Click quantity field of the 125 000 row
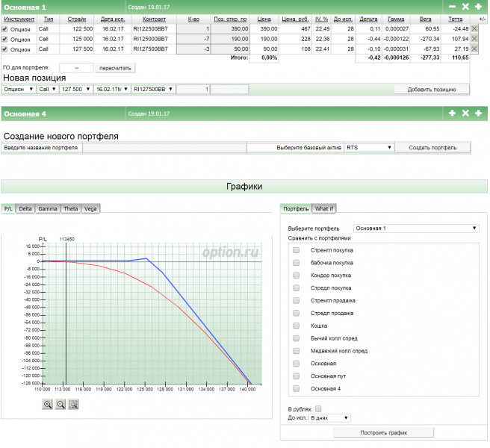Image resolution: width=490 pixels, height=448 pixels. (193, 39)
